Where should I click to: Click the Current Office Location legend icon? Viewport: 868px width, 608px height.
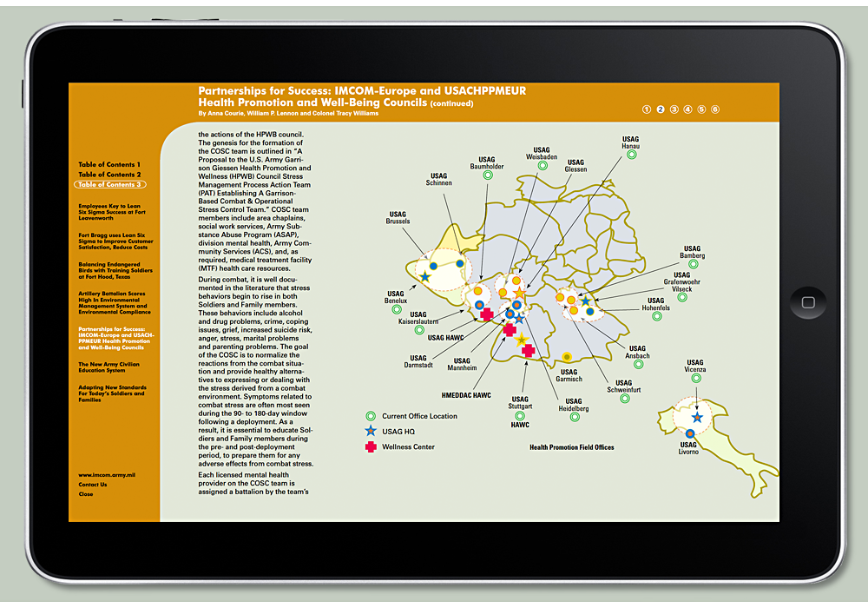point(371,416)
